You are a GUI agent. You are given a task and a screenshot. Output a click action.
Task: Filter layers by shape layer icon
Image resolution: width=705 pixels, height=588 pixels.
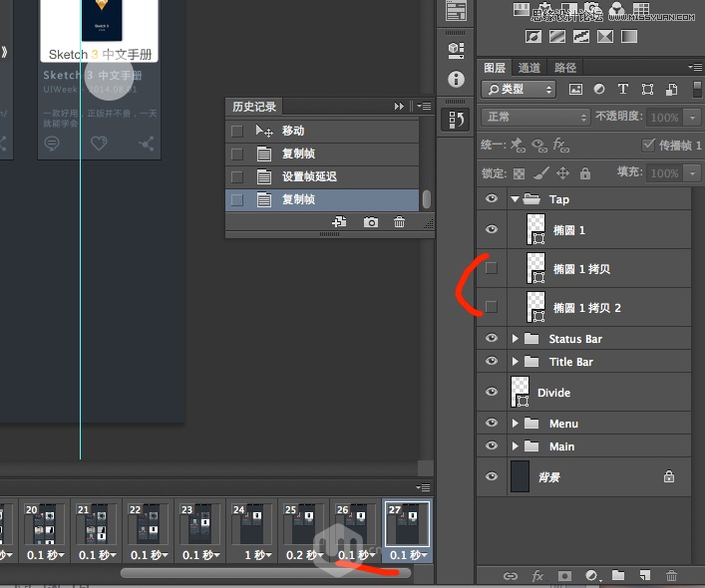pyautogui.click(x=647, y=89)
